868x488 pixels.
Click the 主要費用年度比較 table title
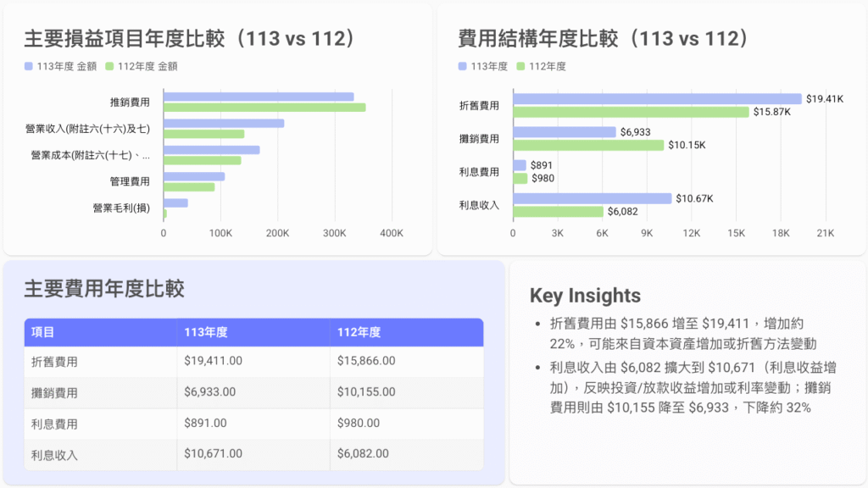coord(104,288)
